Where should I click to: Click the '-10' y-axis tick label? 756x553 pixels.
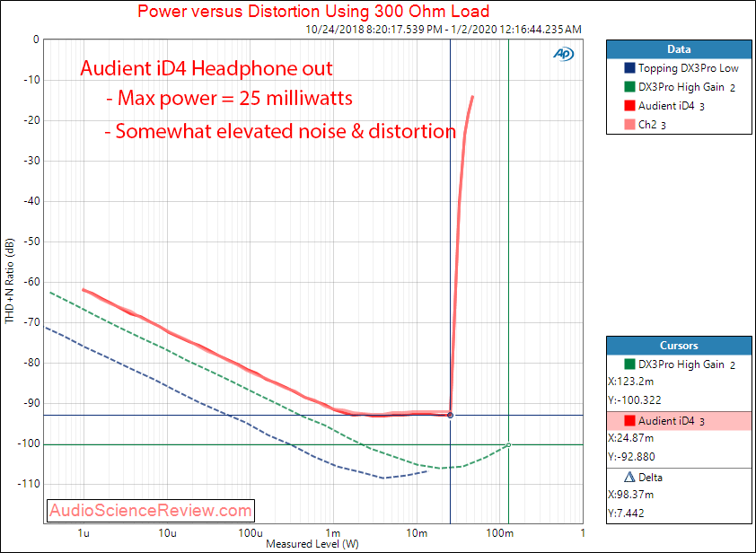[x=31, y=80]
